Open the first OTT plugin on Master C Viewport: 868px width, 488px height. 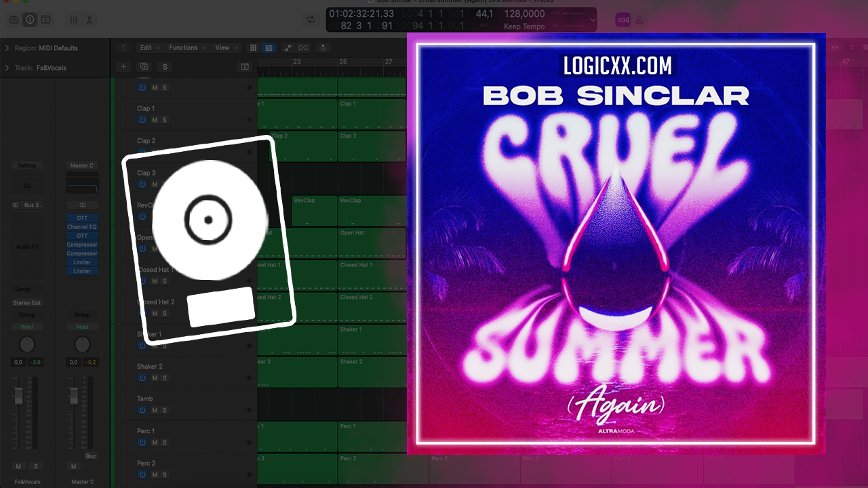[82, 218]
